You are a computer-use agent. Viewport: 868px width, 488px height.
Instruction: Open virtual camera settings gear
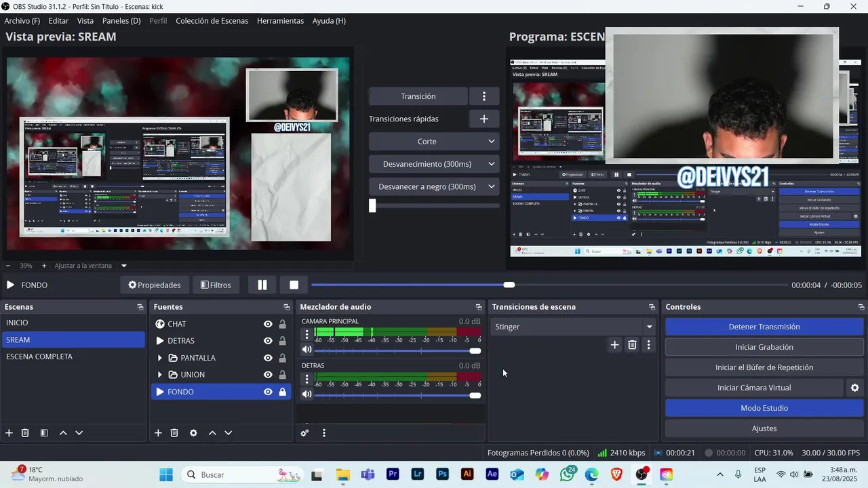pos(855,388)
